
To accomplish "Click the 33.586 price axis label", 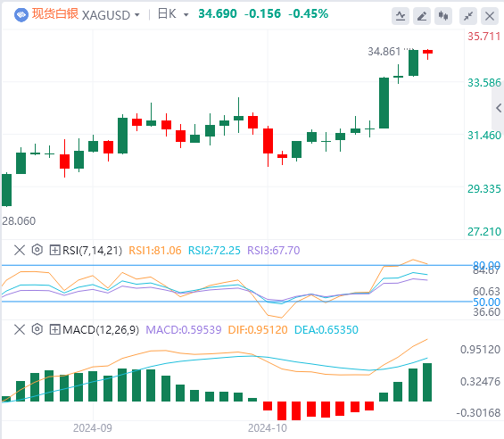I will point(484,83).
